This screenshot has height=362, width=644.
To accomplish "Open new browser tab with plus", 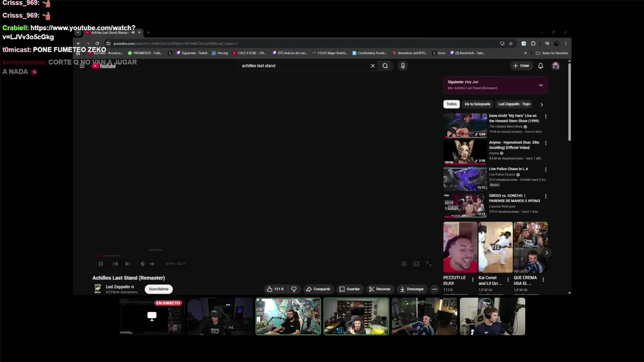I will tap(148, 33).
